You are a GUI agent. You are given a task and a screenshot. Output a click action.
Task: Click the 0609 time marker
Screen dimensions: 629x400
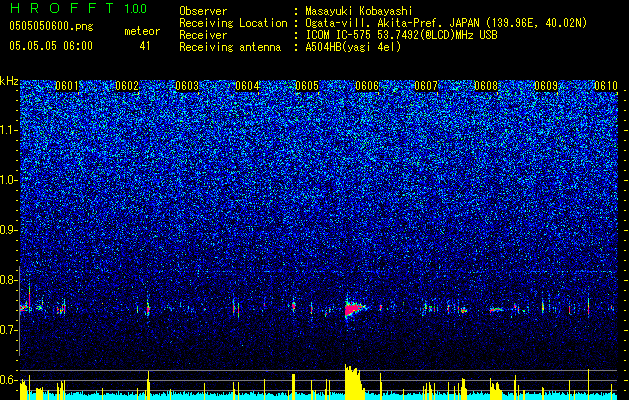pyautogui.click(x=546, y=86)
